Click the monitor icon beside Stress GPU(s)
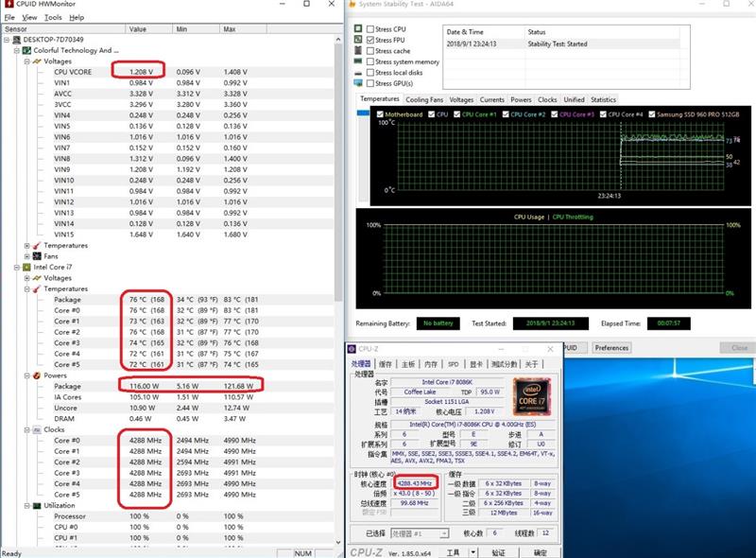 [x=358, y=83]
